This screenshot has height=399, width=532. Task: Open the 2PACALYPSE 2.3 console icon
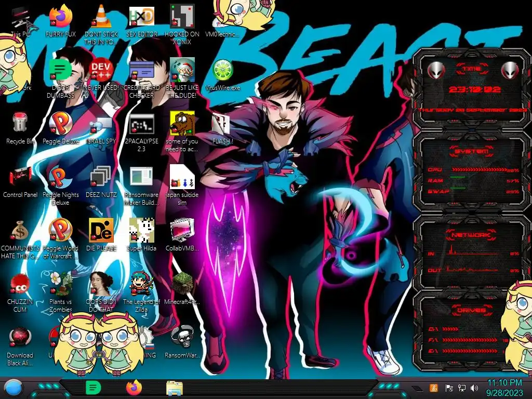tap(141, 124)
